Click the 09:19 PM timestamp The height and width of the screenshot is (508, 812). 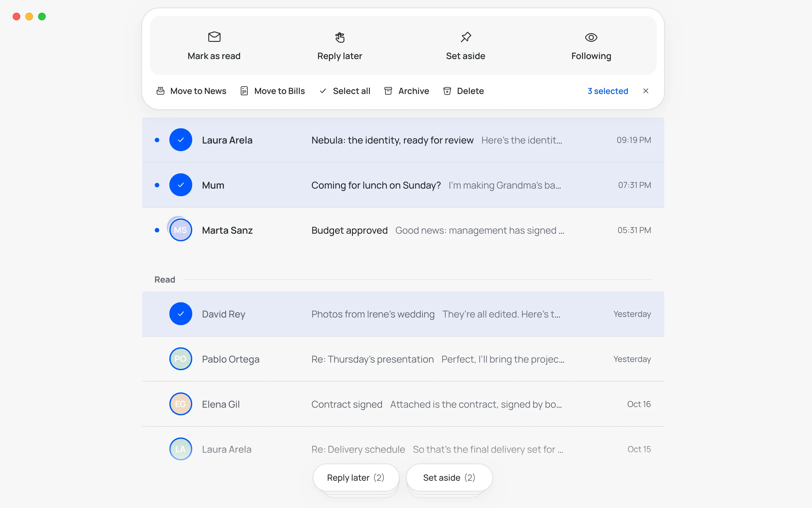pos(633,140)
